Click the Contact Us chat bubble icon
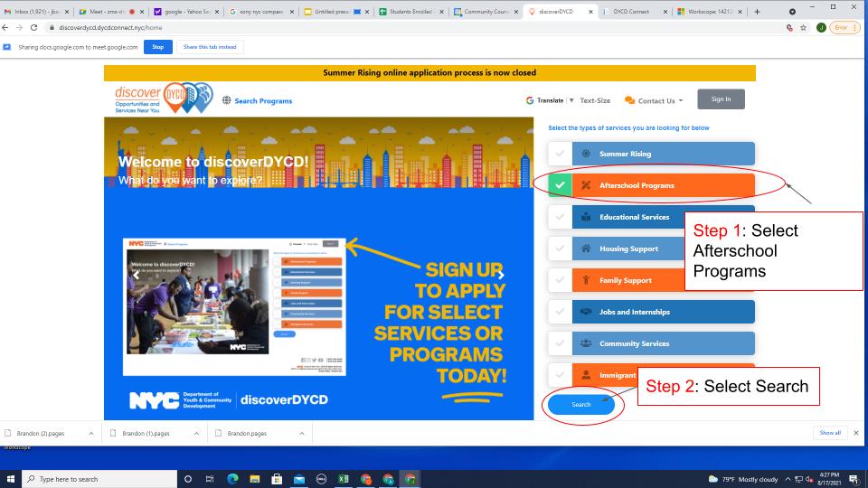This screenshot has width=868, height=488. pos(629,100)
